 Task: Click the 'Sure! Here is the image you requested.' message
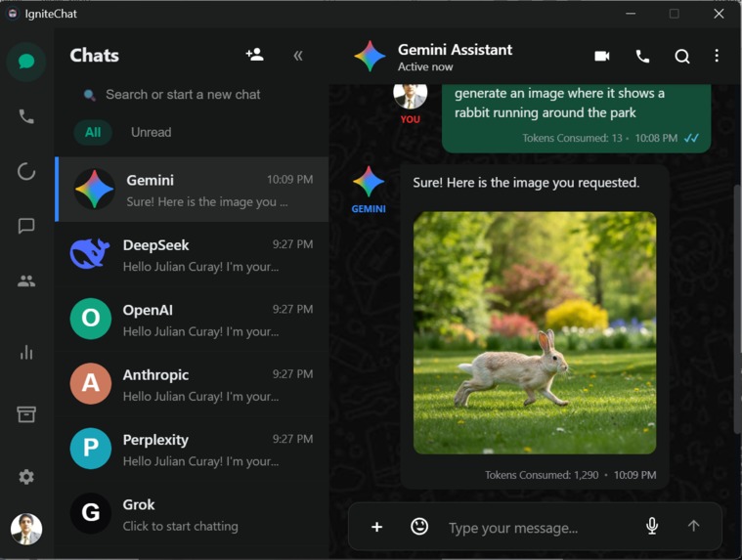[x=526, y=183]
